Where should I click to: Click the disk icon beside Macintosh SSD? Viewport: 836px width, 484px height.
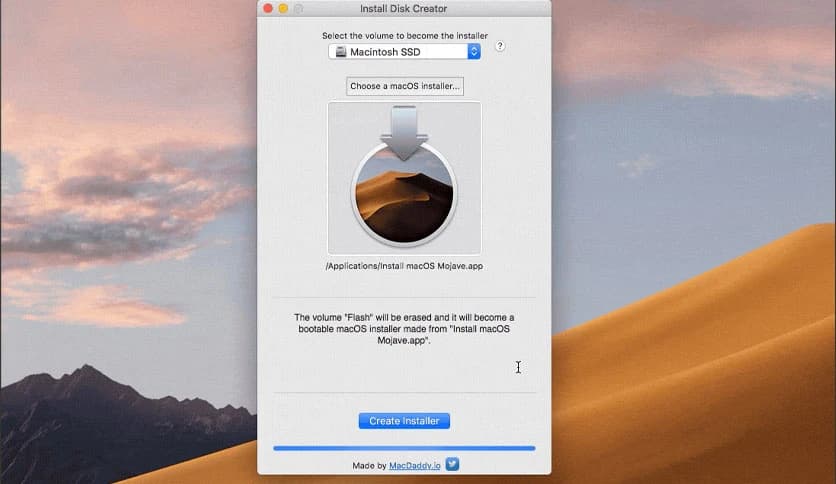[341, 52]
